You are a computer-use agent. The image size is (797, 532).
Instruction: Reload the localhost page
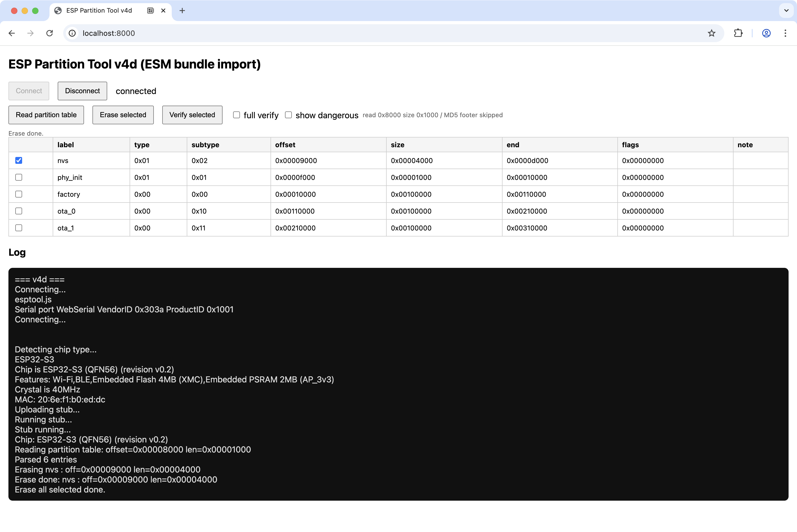click(x=50, y=33)
